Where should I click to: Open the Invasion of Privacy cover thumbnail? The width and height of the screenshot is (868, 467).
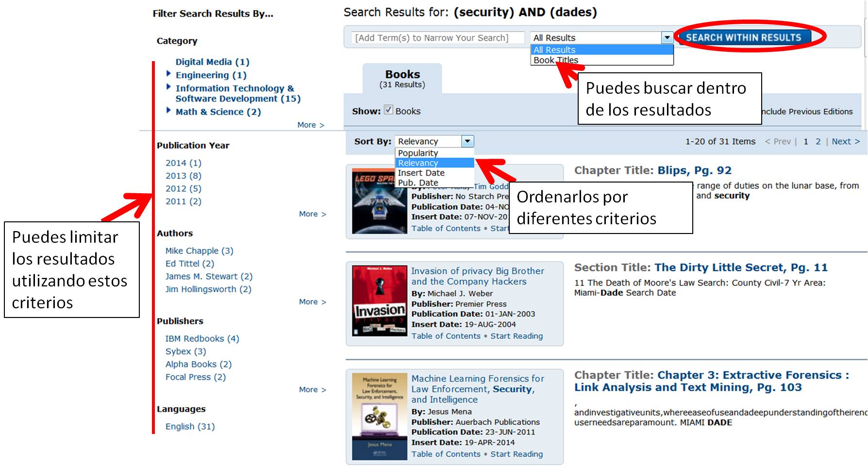pos(379,301)
